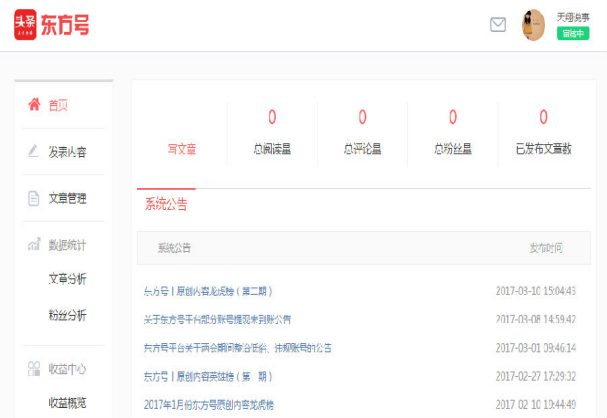The width and height of the screenshot is (607, 418).
Task: Open announcement 原创内容英雄榜
Action: (x=208, y=376)
